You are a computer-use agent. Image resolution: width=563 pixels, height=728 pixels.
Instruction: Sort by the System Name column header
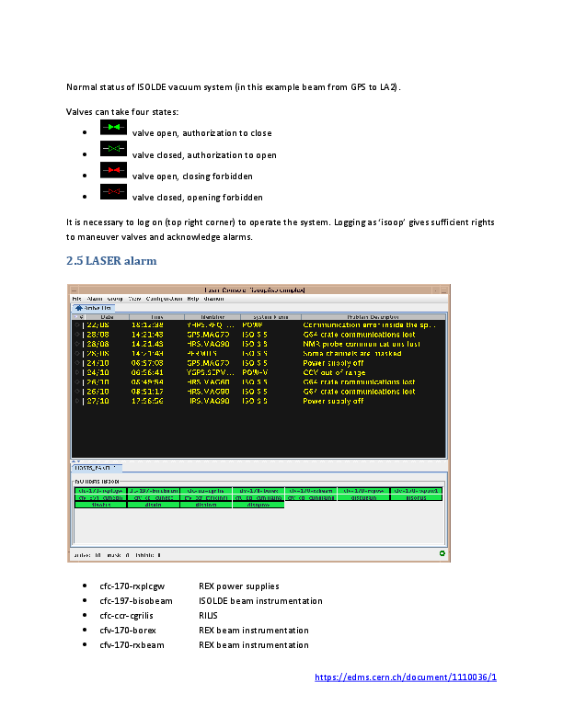[270, 317]
